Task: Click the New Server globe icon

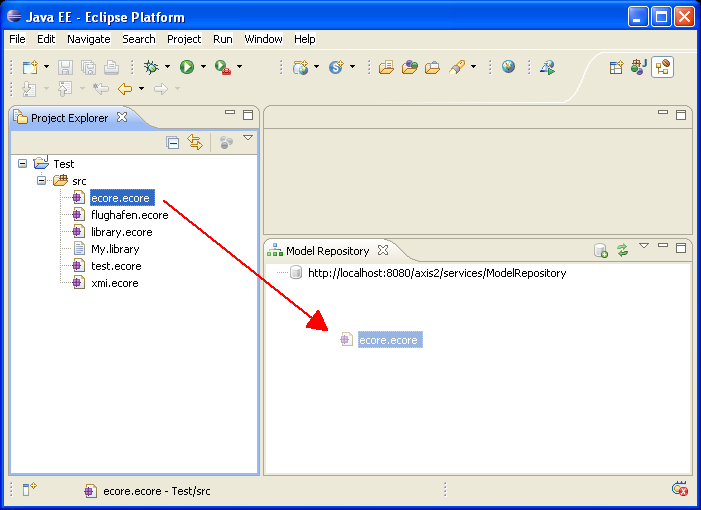Action: [300, 67]
